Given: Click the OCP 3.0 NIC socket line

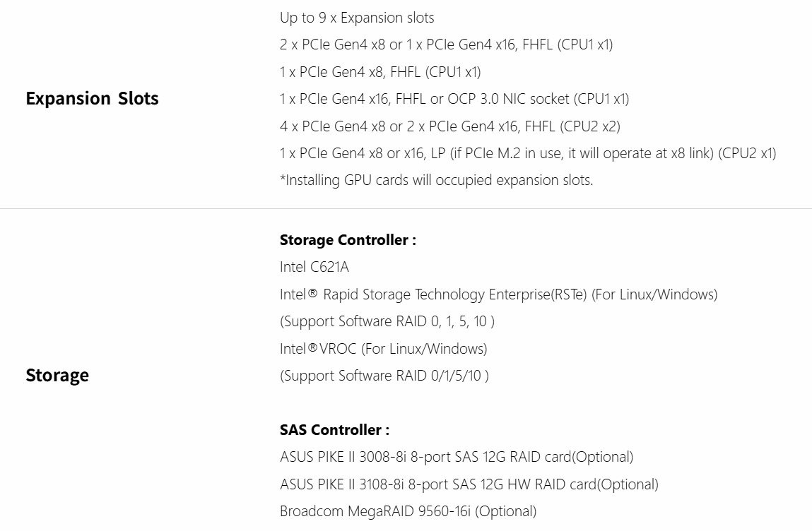Looking at the screenshot, I should 454,99.
